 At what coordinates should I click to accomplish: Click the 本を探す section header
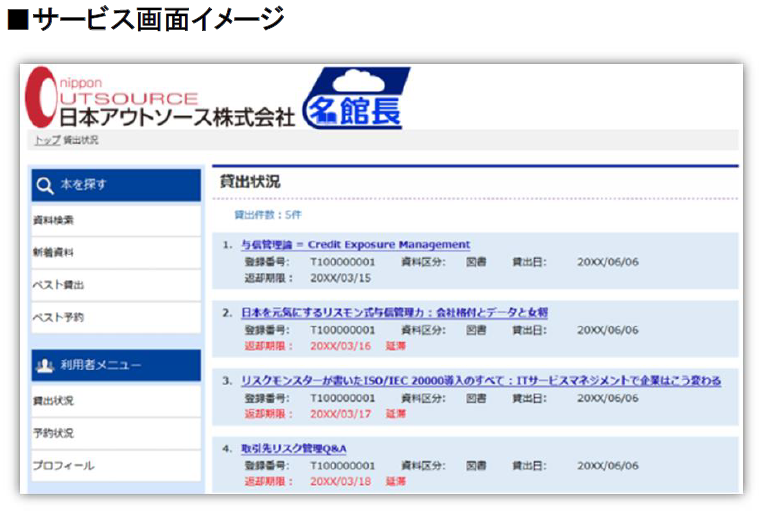(x=83, y=185)
